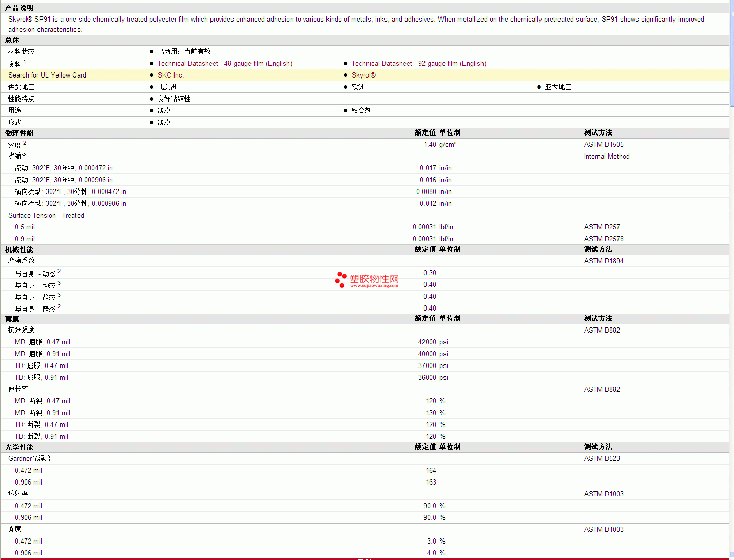Click the Skyrol® link
Viewport: 734px width, 560px height.
(363, 75)
